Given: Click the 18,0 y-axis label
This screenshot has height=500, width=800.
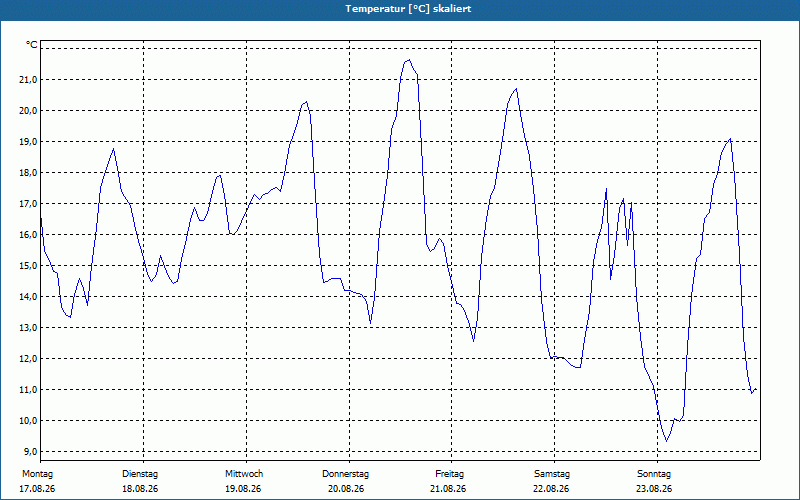Looking at the screenshot, I should click(28, 172).
